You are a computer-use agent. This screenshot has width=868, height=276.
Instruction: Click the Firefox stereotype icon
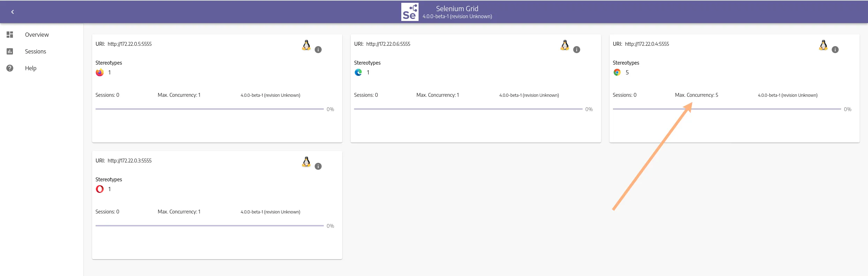coord(100,72)
